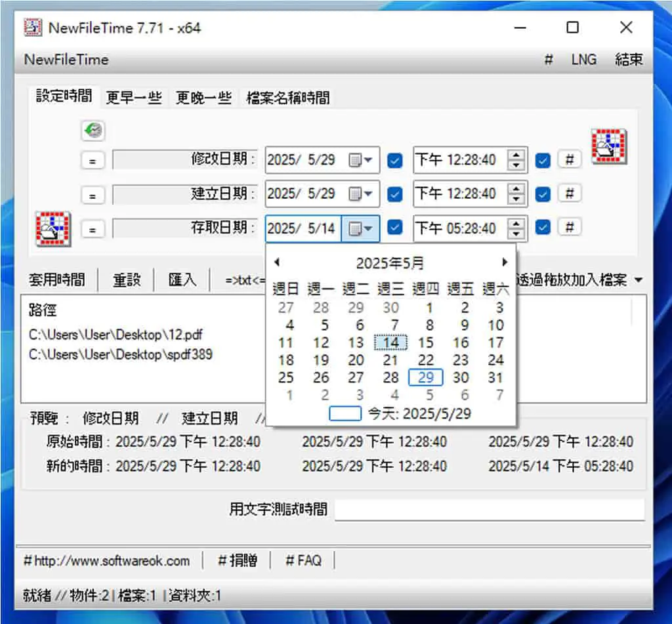Click the green clock current-time icon
Screen dimensions: 672x624
pyautogui.click(x=93, y=131)
